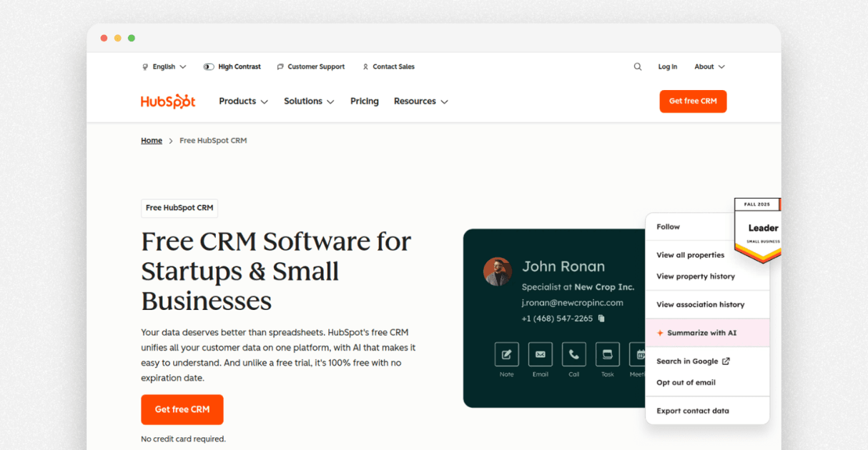Click the Note icon on contact card
868x450 pixels.
pyautogui.click(x=506, y=354)
